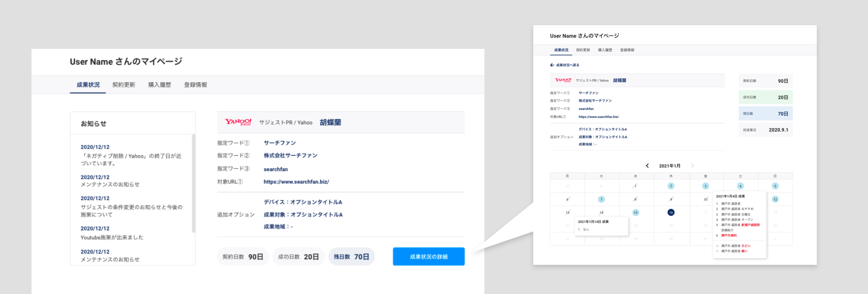The width and height of the screenshot is (868, 294).
Task: Click 瀬戸市 歯医者 オープン row in popup
Action: click(x=734, y=220)
